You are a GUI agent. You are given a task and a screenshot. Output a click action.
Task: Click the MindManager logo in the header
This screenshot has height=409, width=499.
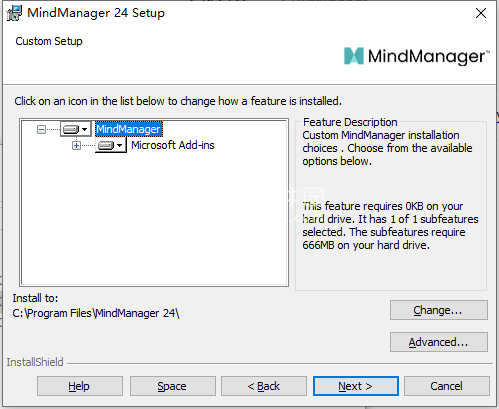tap(417, 56)
